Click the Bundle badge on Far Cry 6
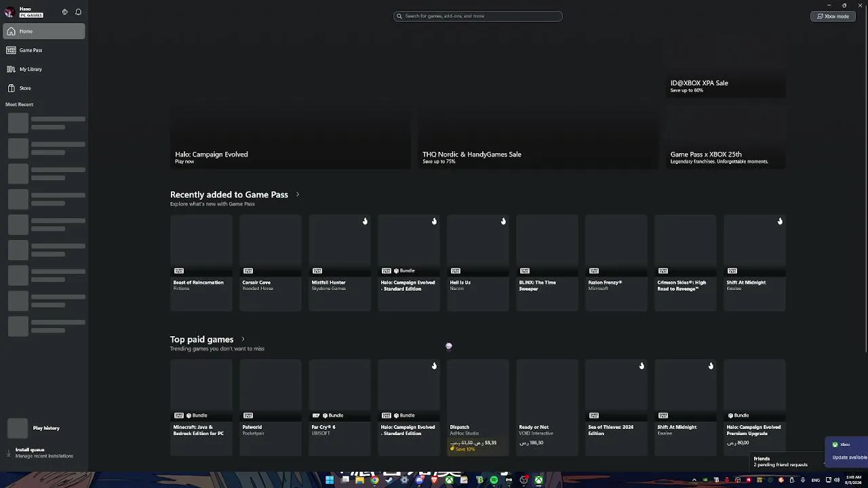This screenshot has width=868, height=488. (333, 415)
